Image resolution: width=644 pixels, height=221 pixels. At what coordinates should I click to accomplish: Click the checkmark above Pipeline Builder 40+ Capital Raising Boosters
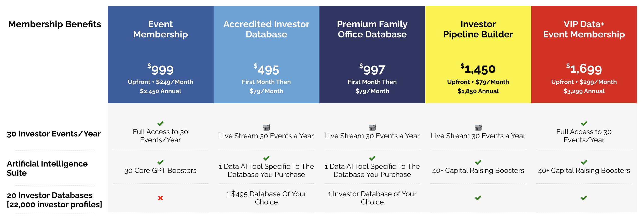(478, 162)
